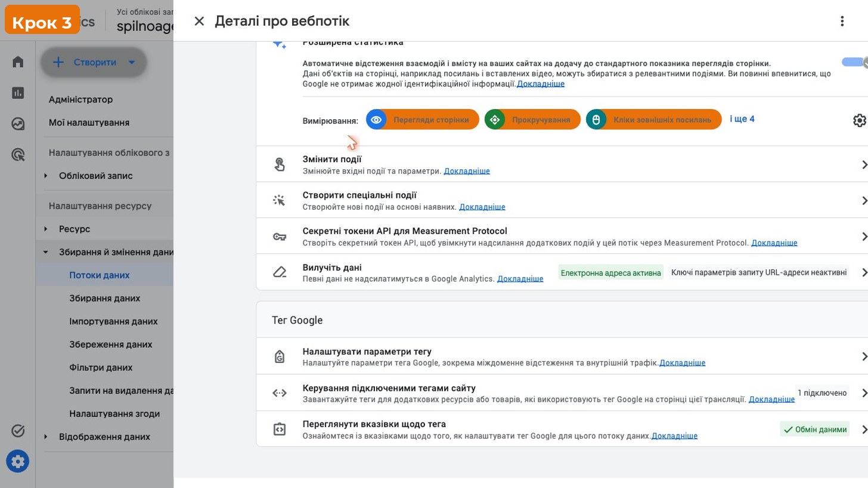Click the Змінити події touch icon
Screen dimensions: 868x488
280,164
